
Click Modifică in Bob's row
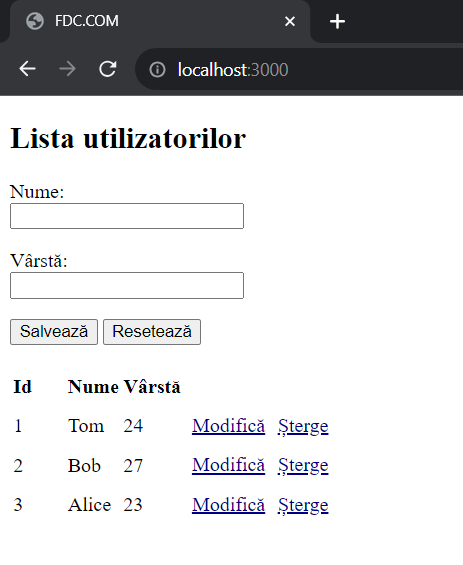coord(228,465)
